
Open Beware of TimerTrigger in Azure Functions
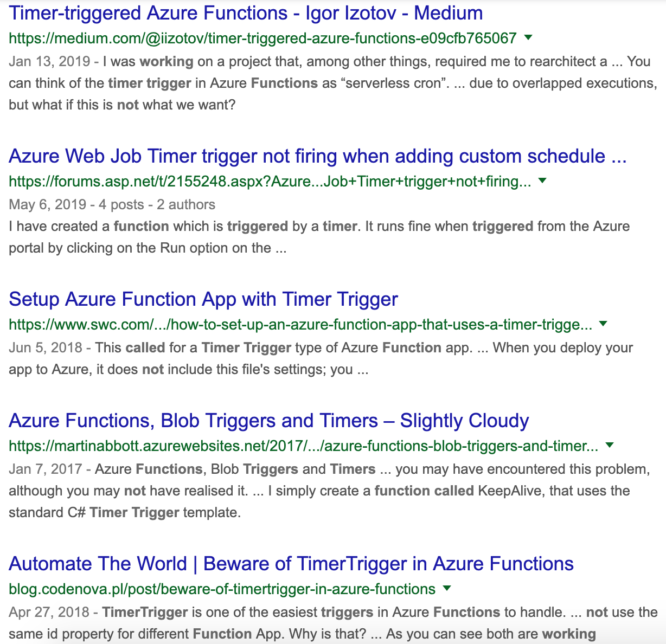pyautogui.click(x=291, y=564)
